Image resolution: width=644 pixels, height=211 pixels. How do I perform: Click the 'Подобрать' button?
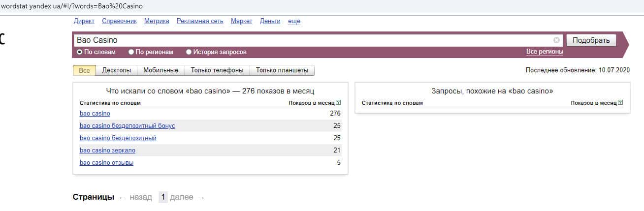tap(591, 40)
